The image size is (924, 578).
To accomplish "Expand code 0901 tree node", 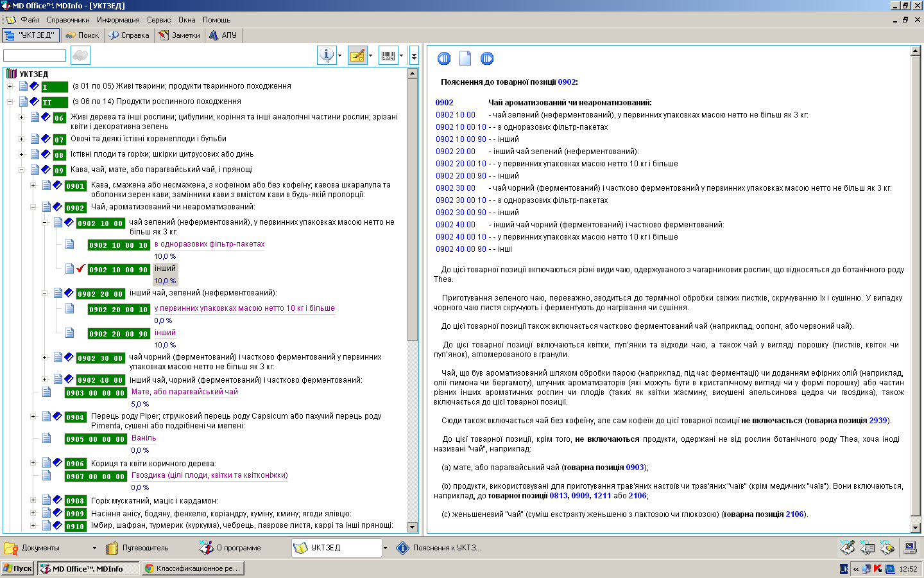I will pyautogui.click(x=33, y=185).
